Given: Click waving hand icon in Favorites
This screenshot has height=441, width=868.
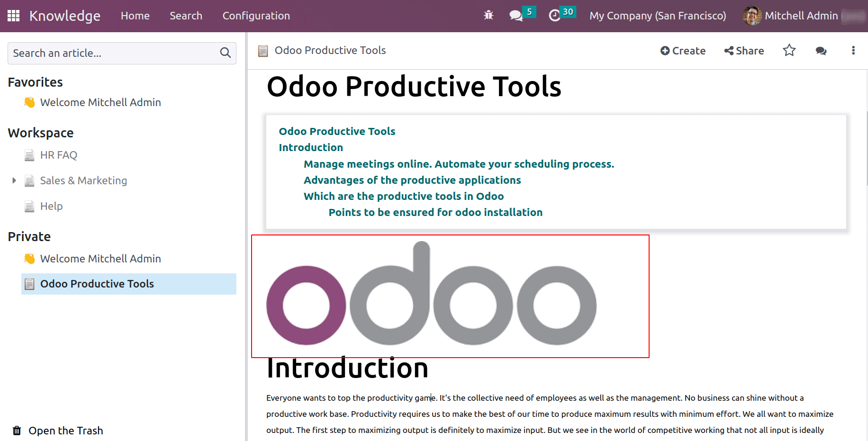Looking at the screenshot, I should click(x=29, y=102).
